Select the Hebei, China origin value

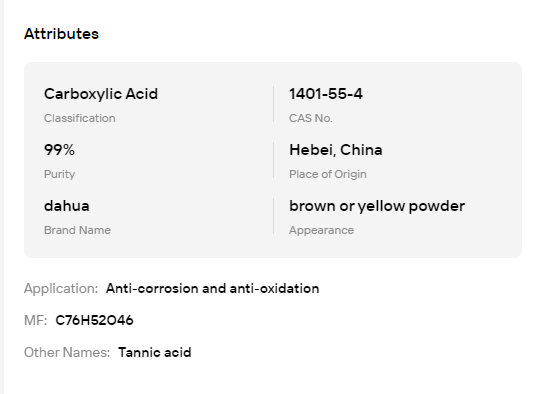[x=336, y=150]
